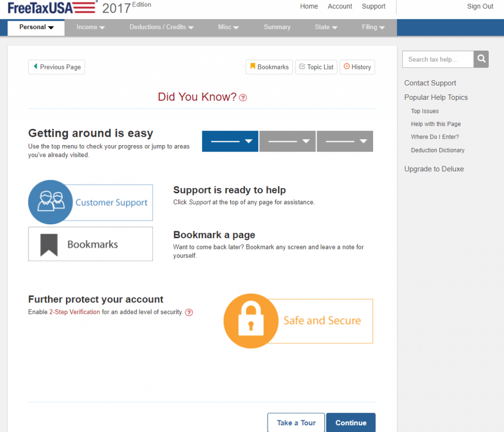
Task: Open the Misc dropdown menu
Action: tap(228, 27)
